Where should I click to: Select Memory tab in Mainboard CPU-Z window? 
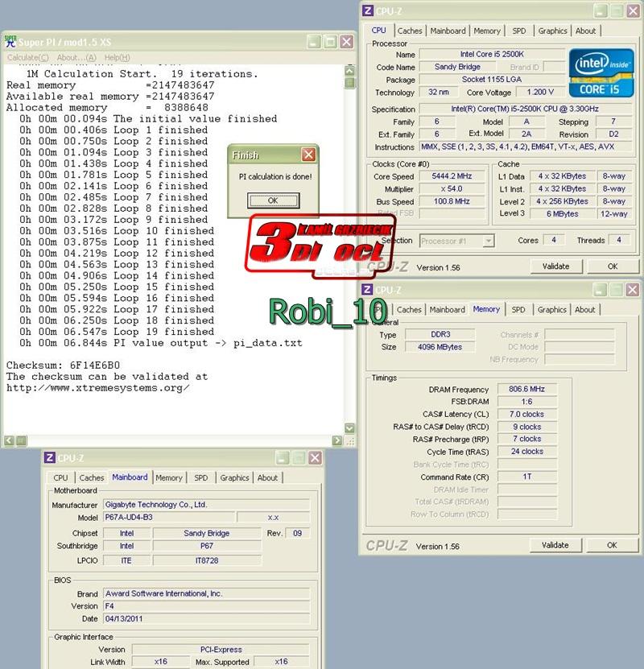[169, 477]
